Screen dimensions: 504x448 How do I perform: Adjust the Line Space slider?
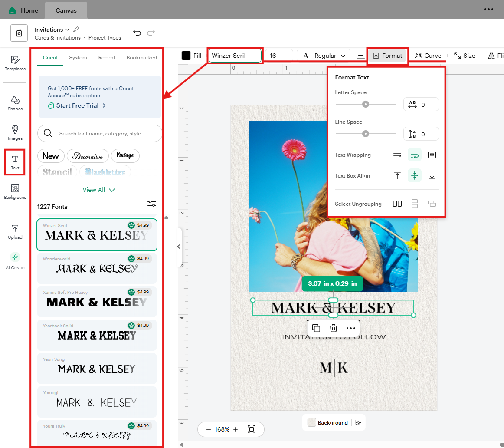pyautogui.click(x=366, y=134)
